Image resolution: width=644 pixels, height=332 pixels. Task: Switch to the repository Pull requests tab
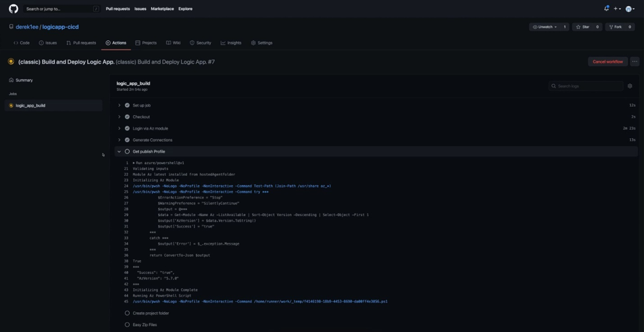(x=81, y=43)
